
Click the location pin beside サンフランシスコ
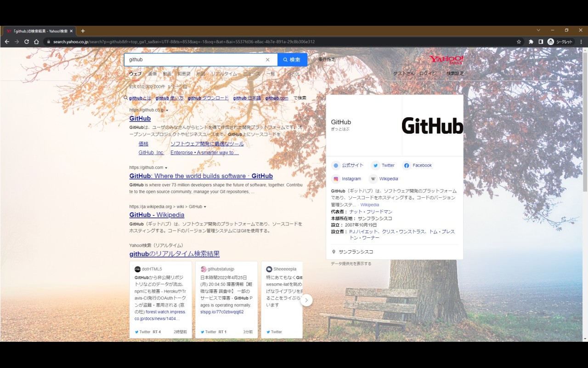pos(334,252)
